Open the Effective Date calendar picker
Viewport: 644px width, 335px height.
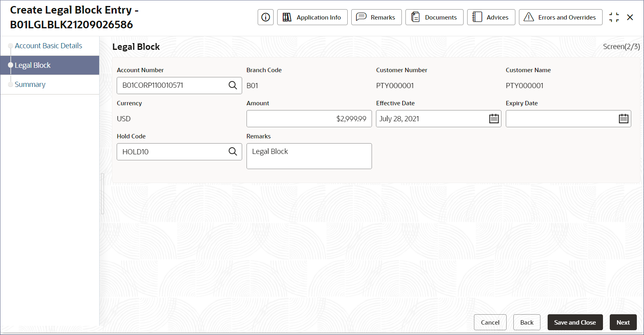coord(494,119)
